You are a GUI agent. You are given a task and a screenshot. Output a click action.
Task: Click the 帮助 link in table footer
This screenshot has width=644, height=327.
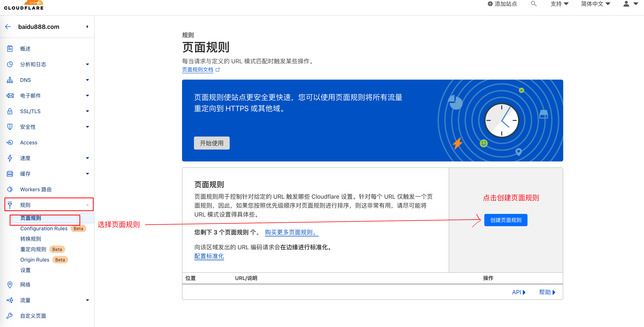547,292
